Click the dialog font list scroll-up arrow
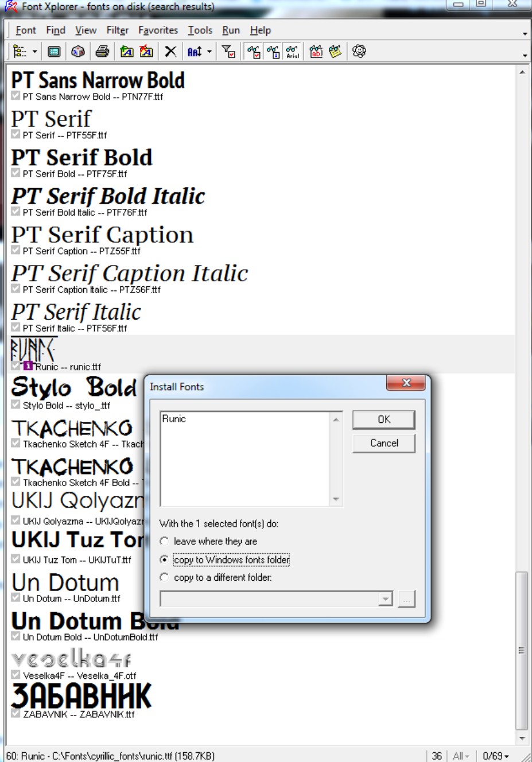 point(336,419)
